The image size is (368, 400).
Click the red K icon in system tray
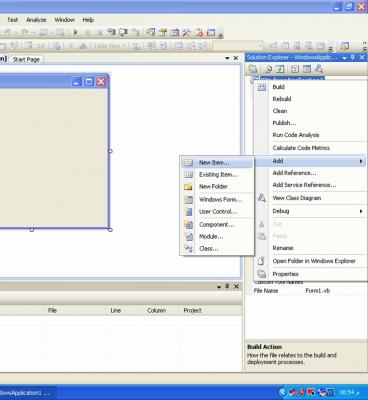coord(311,392)
